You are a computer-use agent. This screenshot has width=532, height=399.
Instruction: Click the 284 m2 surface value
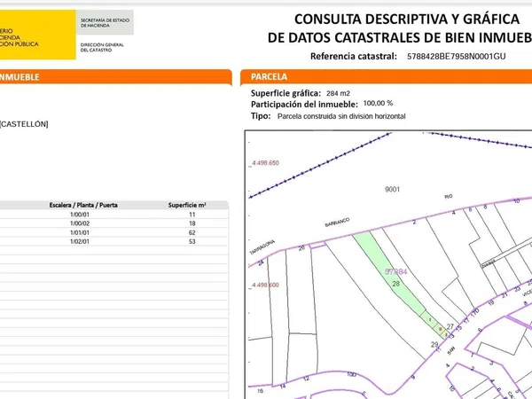coord(338,93)
